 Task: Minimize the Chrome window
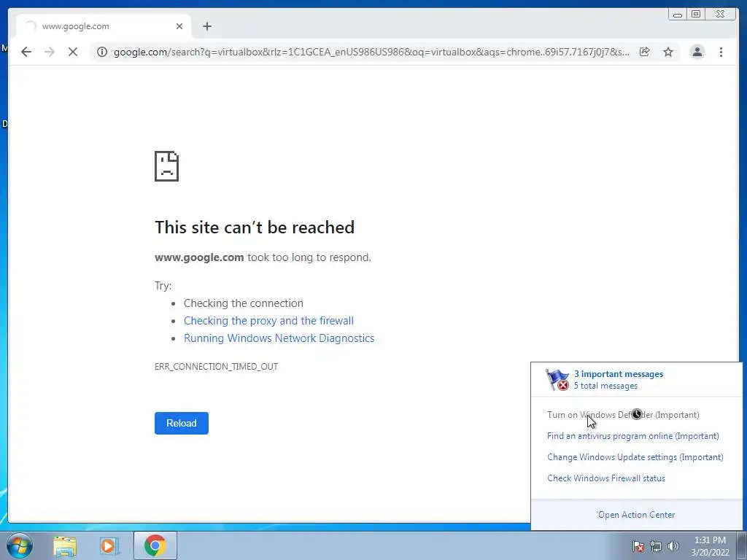click(678, 15)
